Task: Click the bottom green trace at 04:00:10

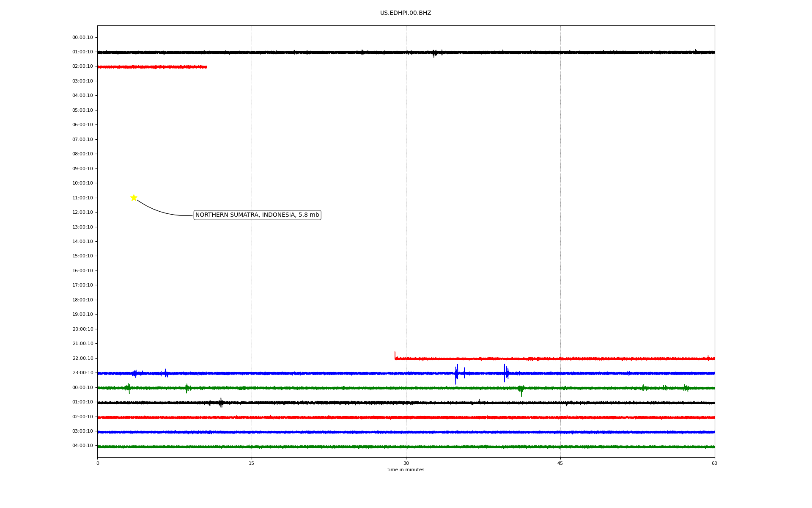Action: pyautogui.click(x=406, y=447)
